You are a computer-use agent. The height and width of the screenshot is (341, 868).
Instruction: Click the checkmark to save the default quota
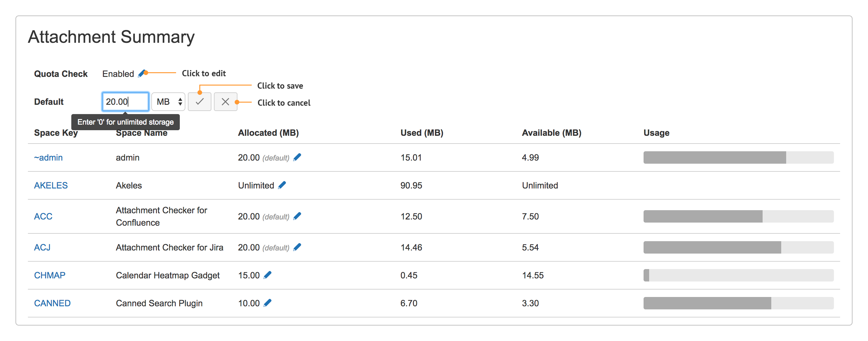click(x=199, y=101)
